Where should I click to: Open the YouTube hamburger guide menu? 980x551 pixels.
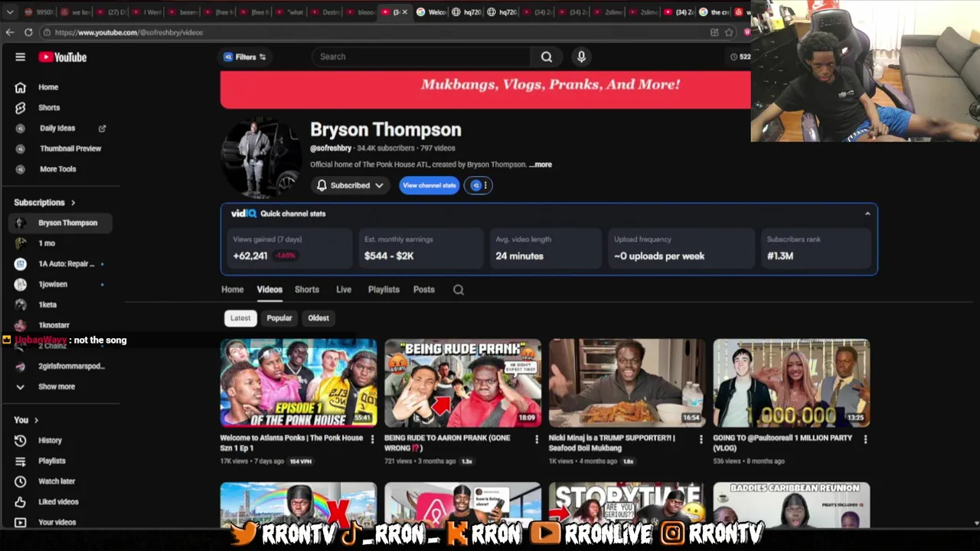pyautogui.click(x=21, y=57)
